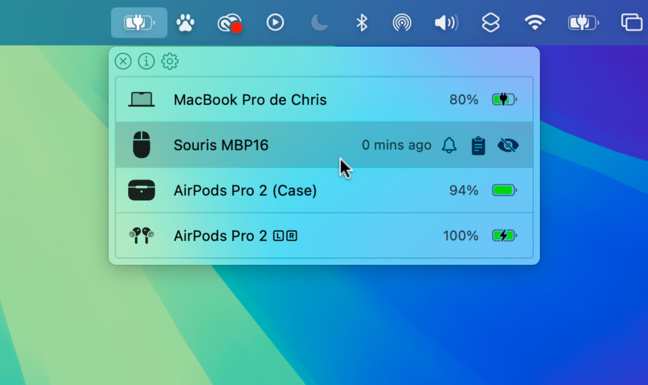Screen dimensions: 648x385
Task: Select the Souris MBP16 device name
Action: (221, 145)
